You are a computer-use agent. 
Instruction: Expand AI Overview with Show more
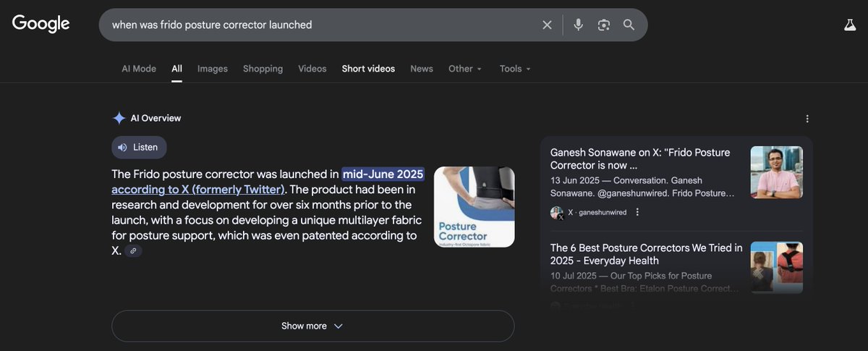tap(312, 326)
